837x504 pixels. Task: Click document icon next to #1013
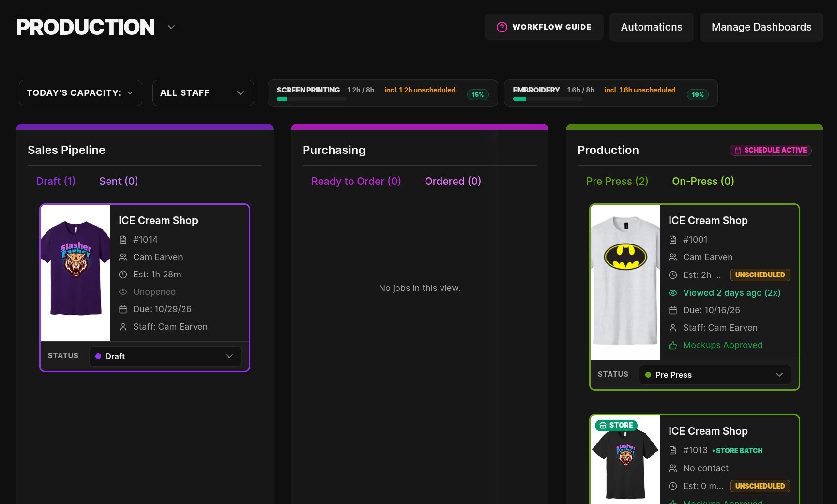pos(673,450)
